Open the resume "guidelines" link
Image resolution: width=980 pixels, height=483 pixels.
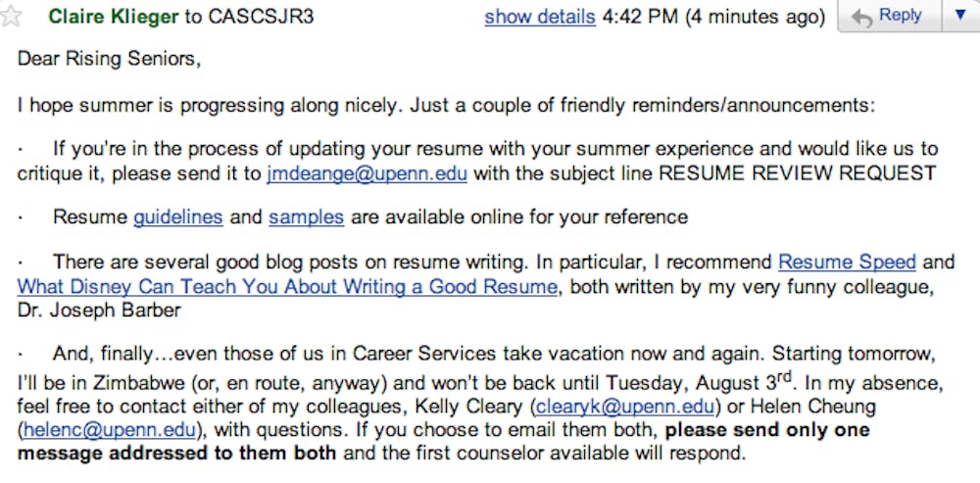[177, 217]
